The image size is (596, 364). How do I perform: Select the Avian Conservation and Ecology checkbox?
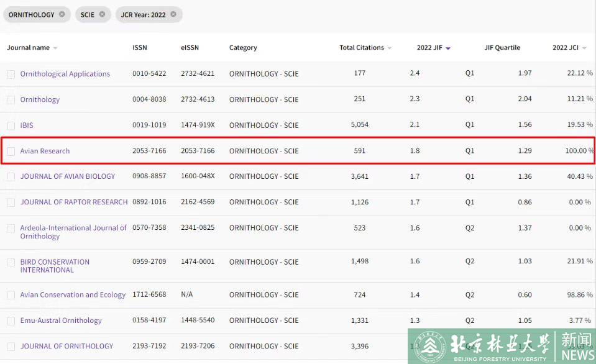(11, 295)
